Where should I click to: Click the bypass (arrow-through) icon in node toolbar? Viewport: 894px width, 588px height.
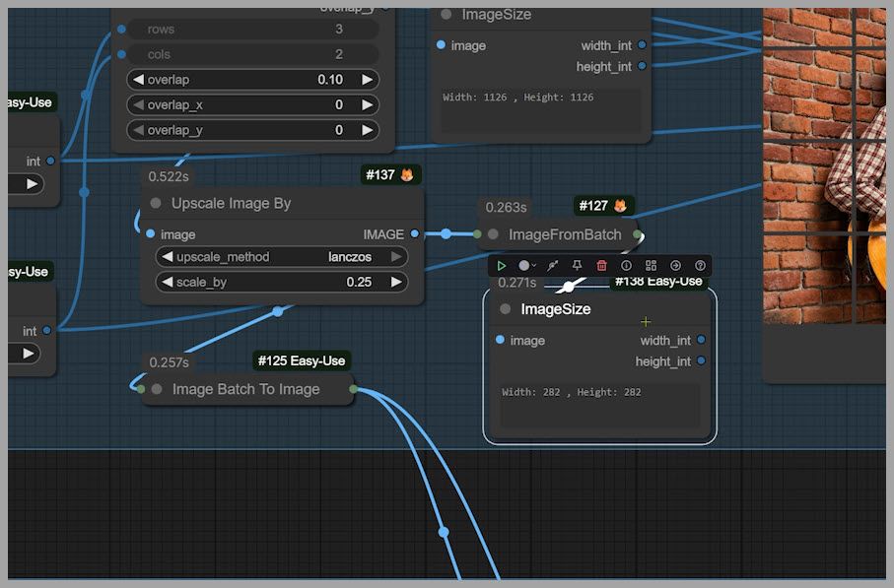click(x=552, y=266)
